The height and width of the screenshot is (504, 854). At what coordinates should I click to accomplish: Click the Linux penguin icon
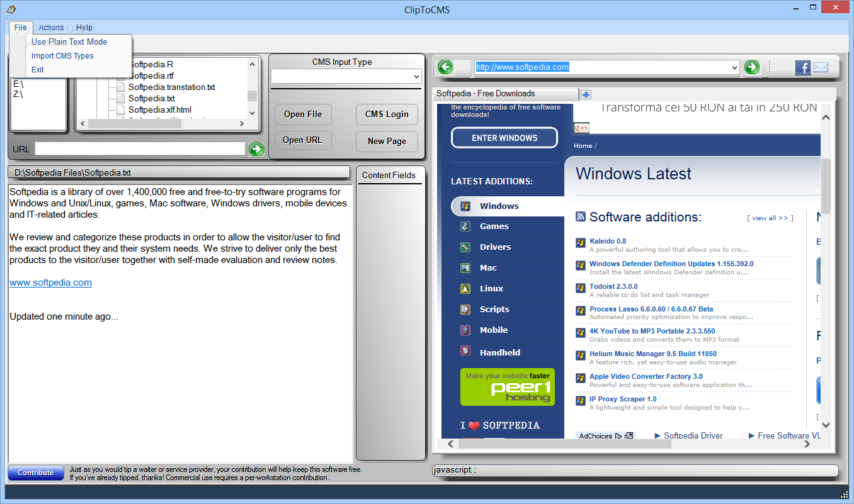pos(465,289)
